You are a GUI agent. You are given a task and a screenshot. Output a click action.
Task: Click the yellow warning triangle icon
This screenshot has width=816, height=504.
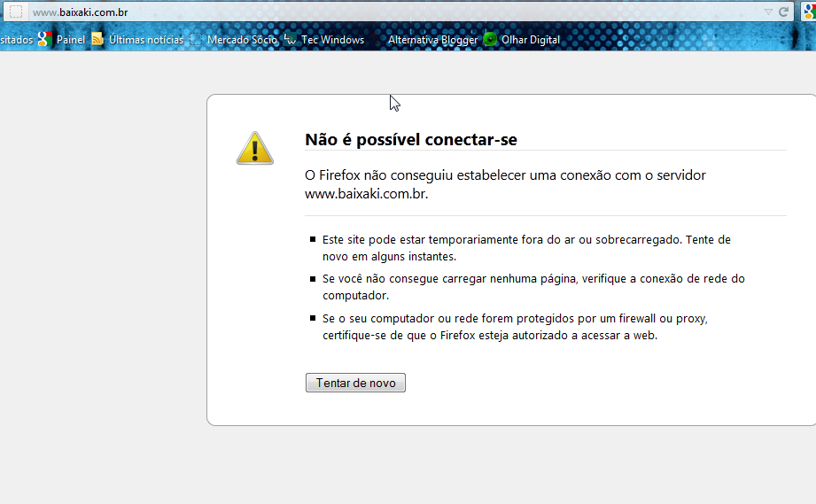(254, 148)
